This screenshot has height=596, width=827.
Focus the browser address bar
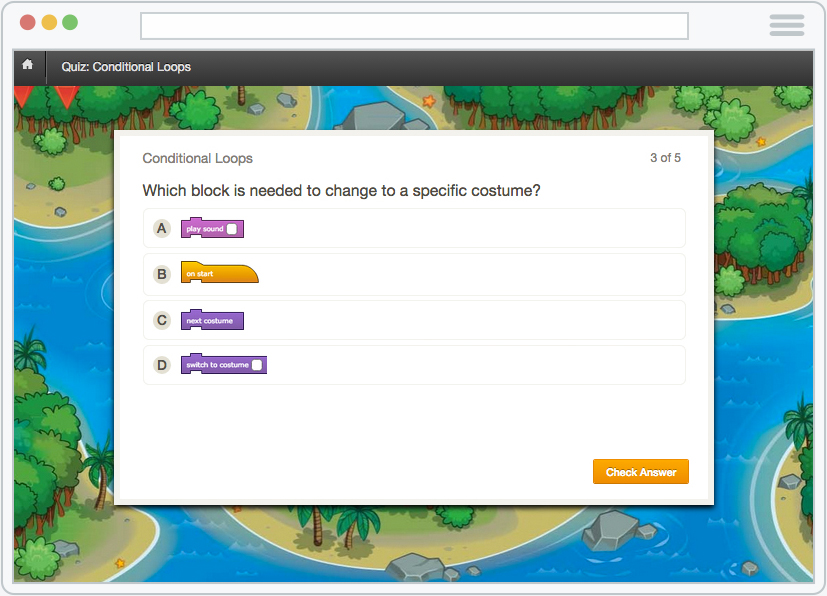tap(414, 26)
